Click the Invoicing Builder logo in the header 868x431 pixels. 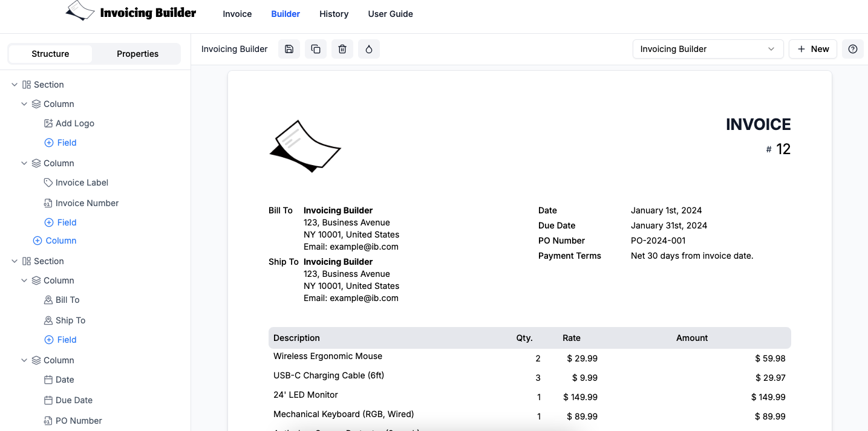(131, 11)
